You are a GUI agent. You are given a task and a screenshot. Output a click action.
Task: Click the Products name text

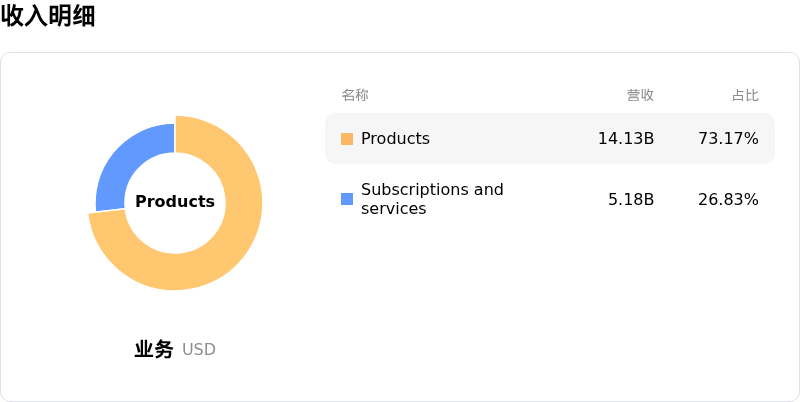click(x=395, y=139)
